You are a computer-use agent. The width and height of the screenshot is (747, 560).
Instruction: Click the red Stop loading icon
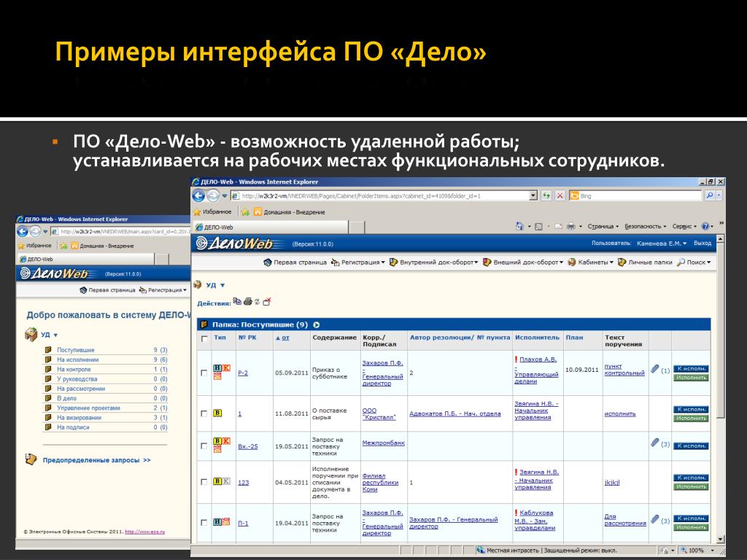tap(560, 195)
